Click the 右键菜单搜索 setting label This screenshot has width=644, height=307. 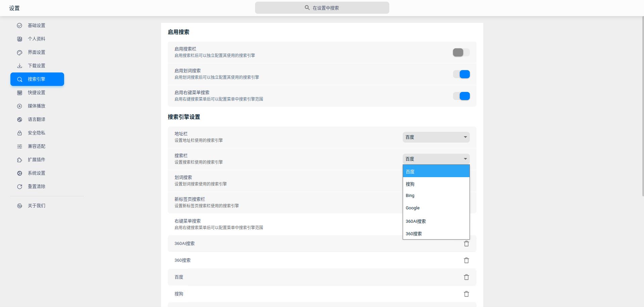tap(188, 221)
